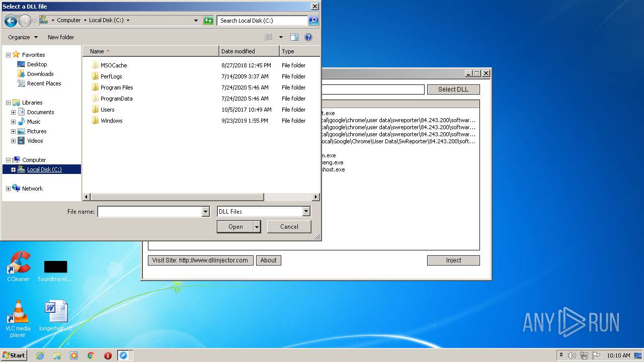This screenshot has width=644, height=362.
Task: Show hidden tray icons arrow
Action: (561, 355)
